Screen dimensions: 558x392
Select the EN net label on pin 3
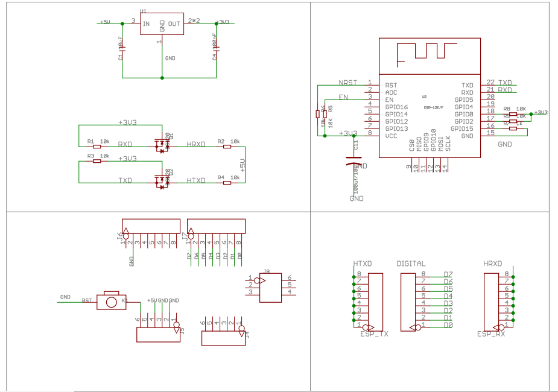[343, 97]
